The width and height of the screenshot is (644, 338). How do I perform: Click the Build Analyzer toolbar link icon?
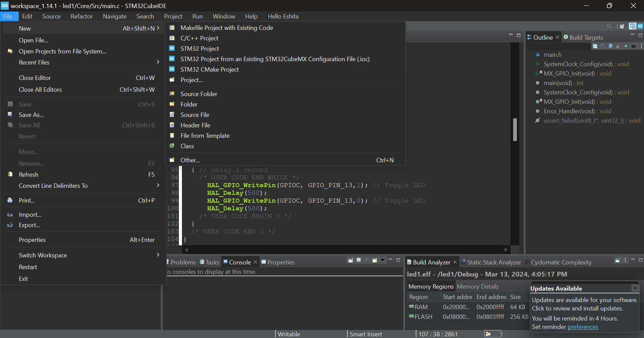click(617, 260)
